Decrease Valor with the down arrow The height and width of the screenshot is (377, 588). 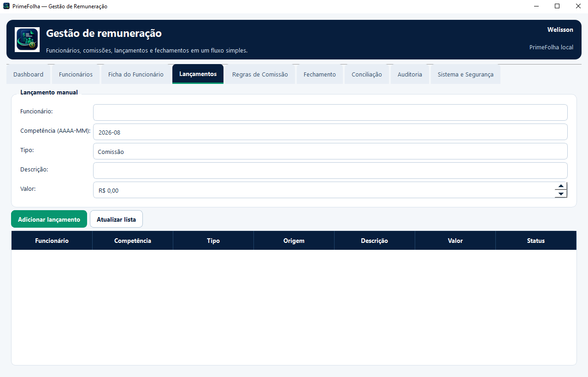[x=561, y=194]
